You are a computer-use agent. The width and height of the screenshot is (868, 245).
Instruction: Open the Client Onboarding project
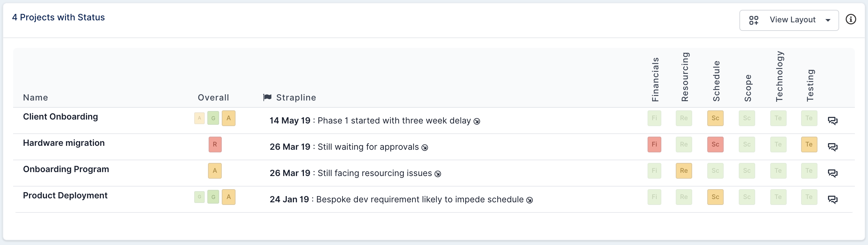pyautogui.click(x=60, y=117)
